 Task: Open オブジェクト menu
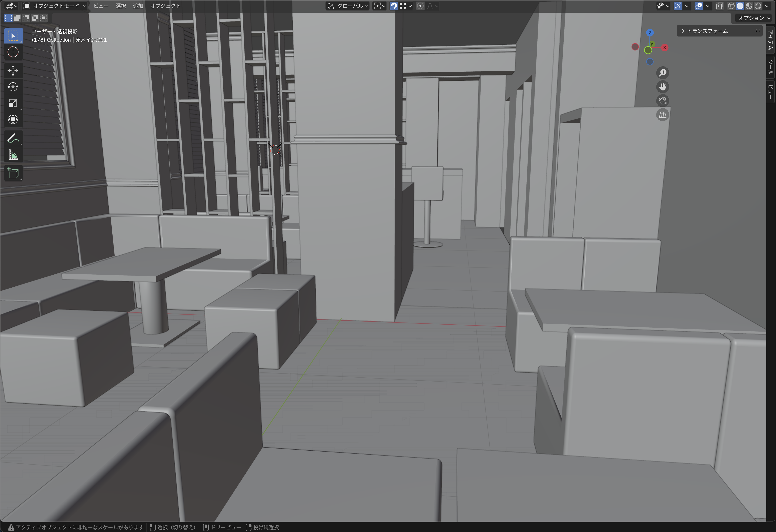coord(165,6)
